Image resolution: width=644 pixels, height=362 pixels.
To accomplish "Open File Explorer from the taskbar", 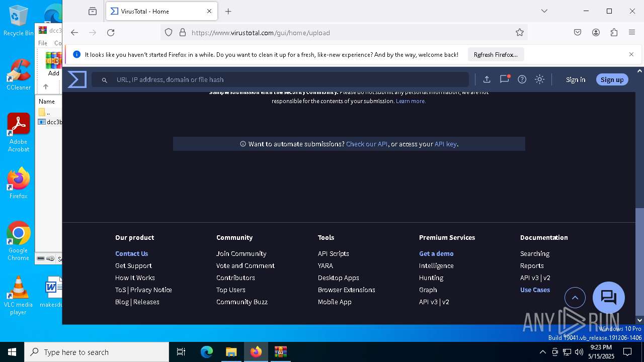I will click(231, 352).
